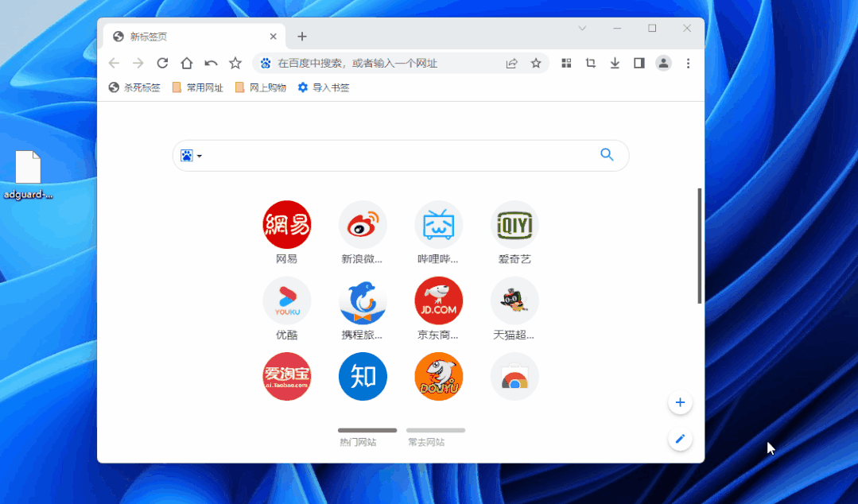Switch to the 热门网站 tab
The height and width of the screenshot is (504, 858).
click(x=367, y=438)
